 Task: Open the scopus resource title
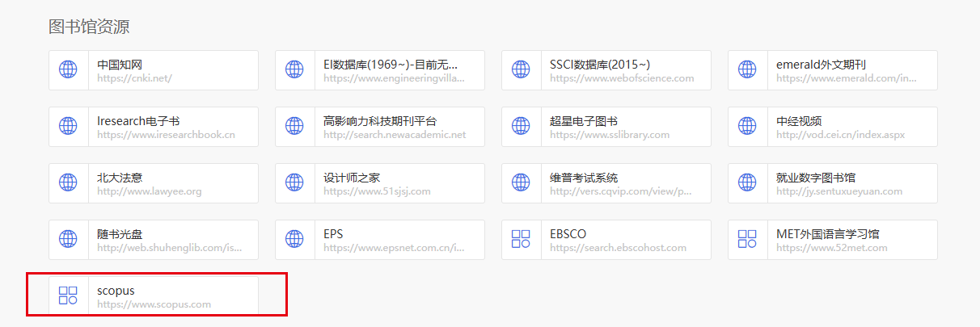116,291
